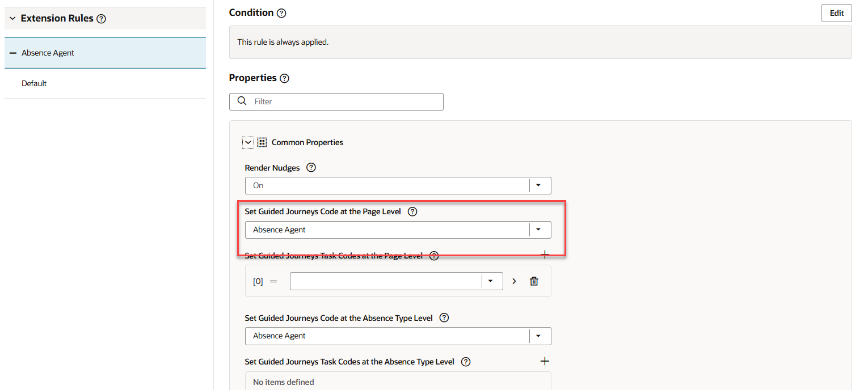Click the magnifier icon in the Filter box
Image resolution: width=868 pixels, height=390 pixels.
coord(242,101)
